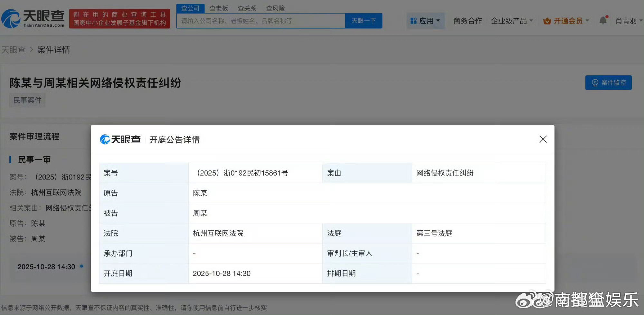644x315 pixels.
Task: Click the Tianyancha logo in dialog header
Action: (120, 139)
